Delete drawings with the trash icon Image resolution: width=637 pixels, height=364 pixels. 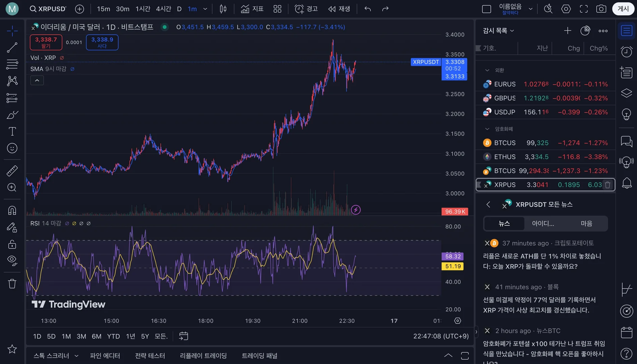pyautogui.click(x=12, y=283)
